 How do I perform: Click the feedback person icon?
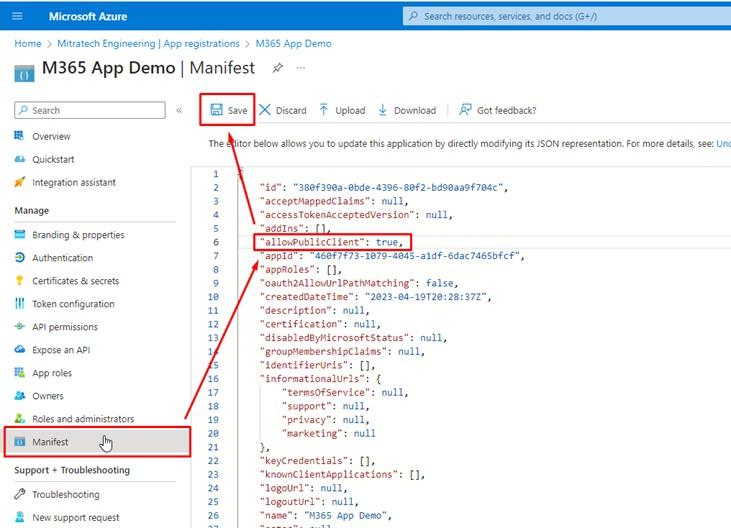pos(465,110)
